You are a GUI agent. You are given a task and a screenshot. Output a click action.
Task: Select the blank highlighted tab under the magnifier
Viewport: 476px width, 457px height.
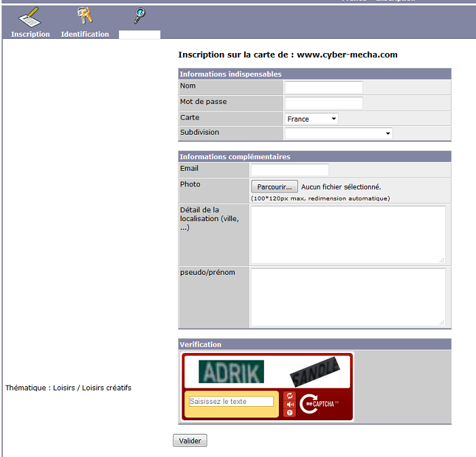(139, 35)
